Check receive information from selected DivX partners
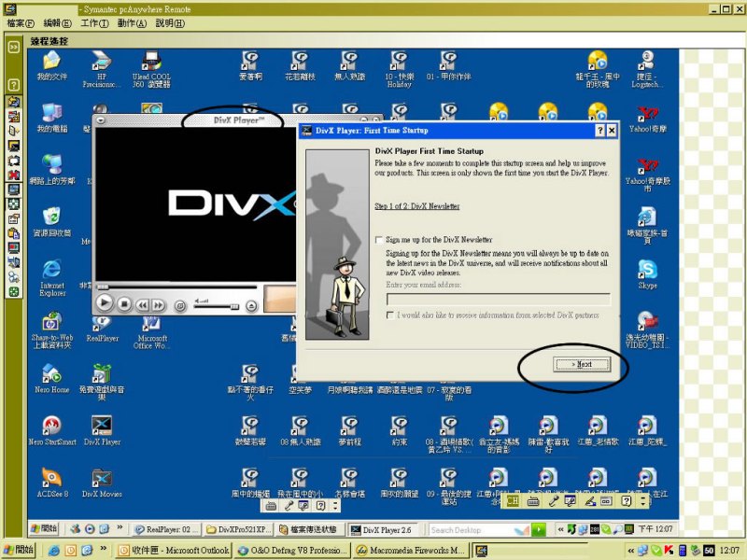The image size is (747, 560). (x=390, y=315)
